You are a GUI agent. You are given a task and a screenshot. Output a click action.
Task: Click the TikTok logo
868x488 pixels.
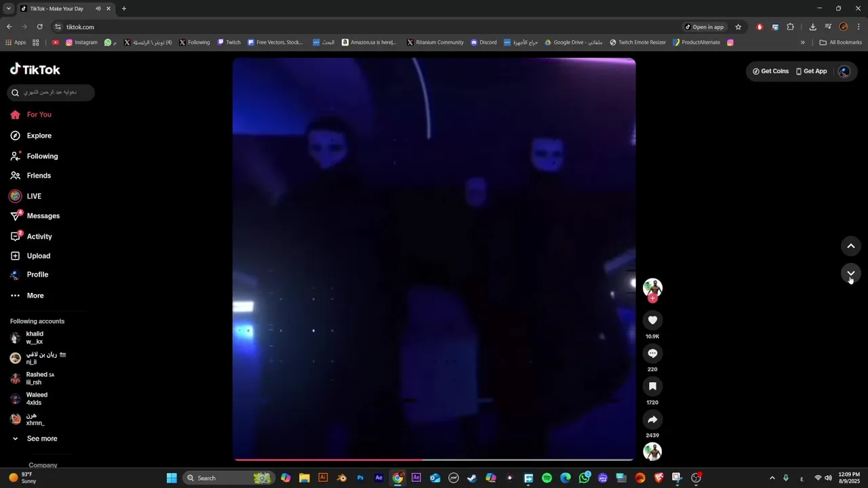coord(35,69)
